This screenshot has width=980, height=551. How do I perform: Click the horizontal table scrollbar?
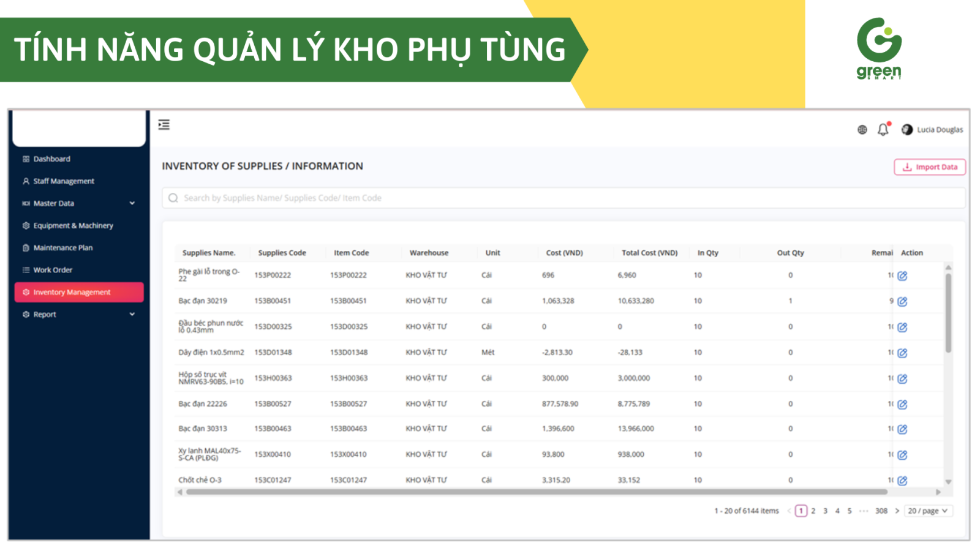click(x=536, y=492)
